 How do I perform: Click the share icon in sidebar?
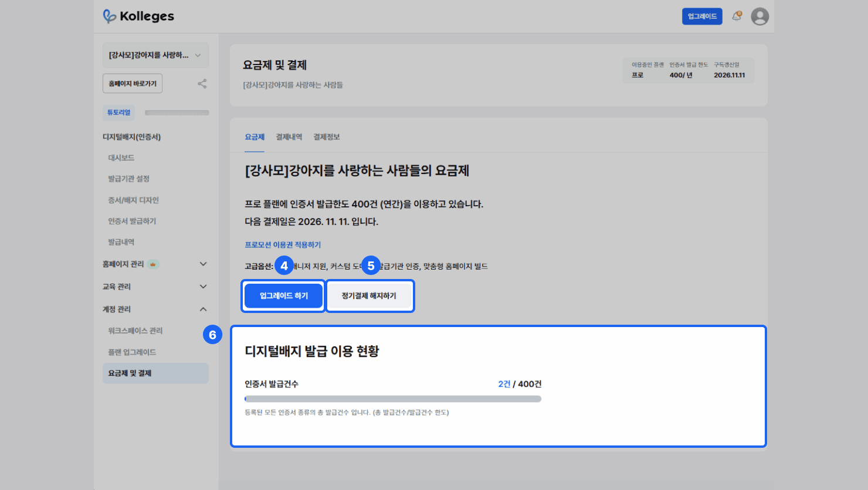pyautogui.click(x=202, y=84)
